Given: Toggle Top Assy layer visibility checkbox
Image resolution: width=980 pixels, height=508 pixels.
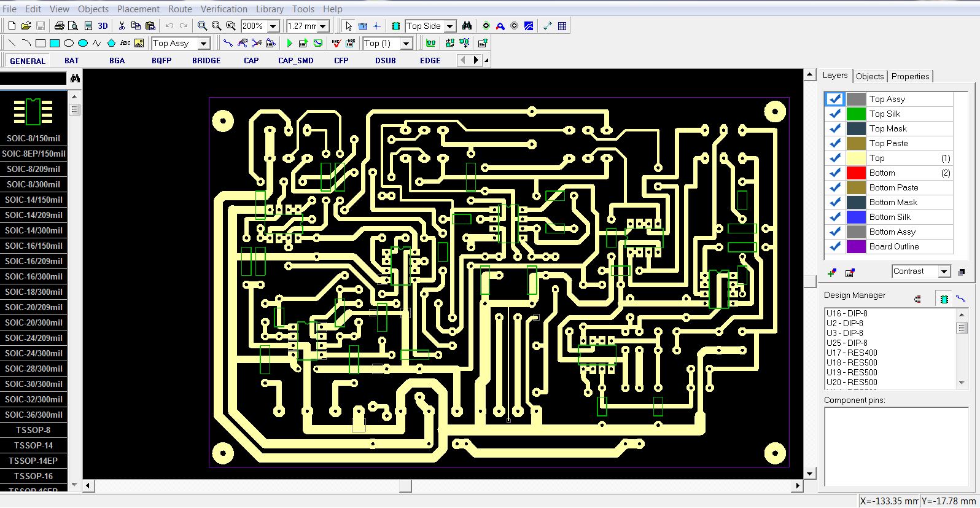Looking at the screenshot, I should tap(834, 99).
